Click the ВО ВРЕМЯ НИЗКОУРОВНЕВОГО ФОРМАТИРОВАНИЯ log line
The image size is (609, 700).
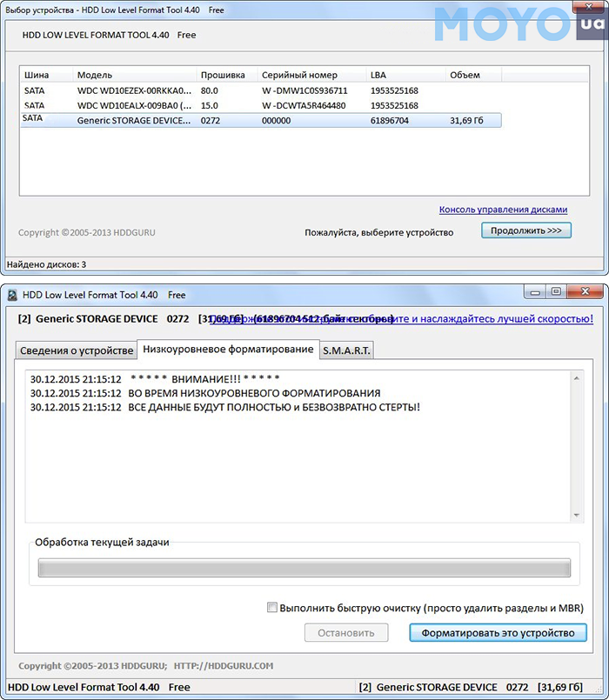[x=205, y=393]
